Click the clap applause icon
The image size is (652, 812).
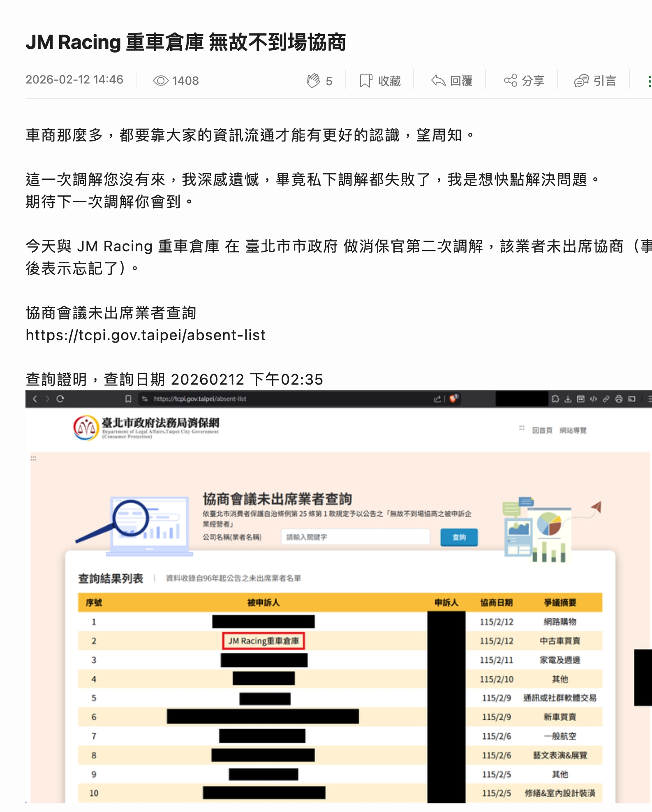313,81
